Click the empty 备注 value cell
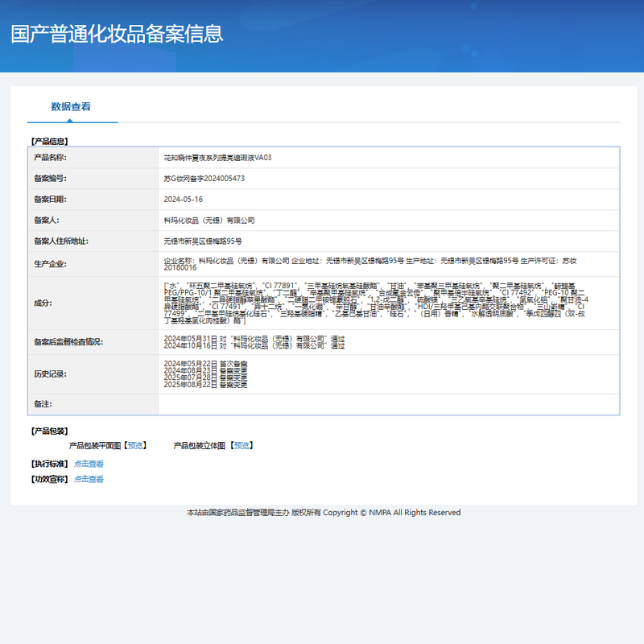644x644 pixels. click(388, 404)
